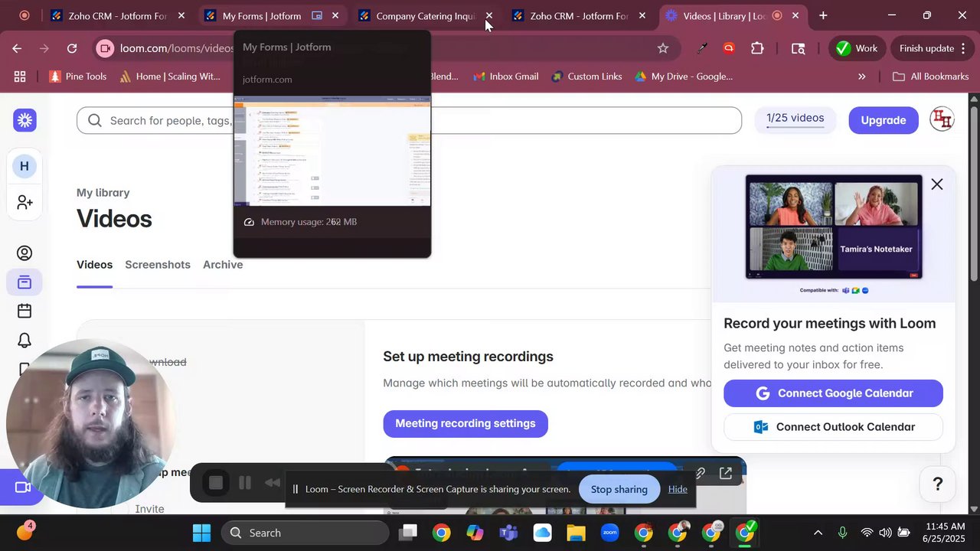This screenshot has height=551, width=980.
Task: Open the My Drive Google bookmark
Action: click(x=684, y=77)
